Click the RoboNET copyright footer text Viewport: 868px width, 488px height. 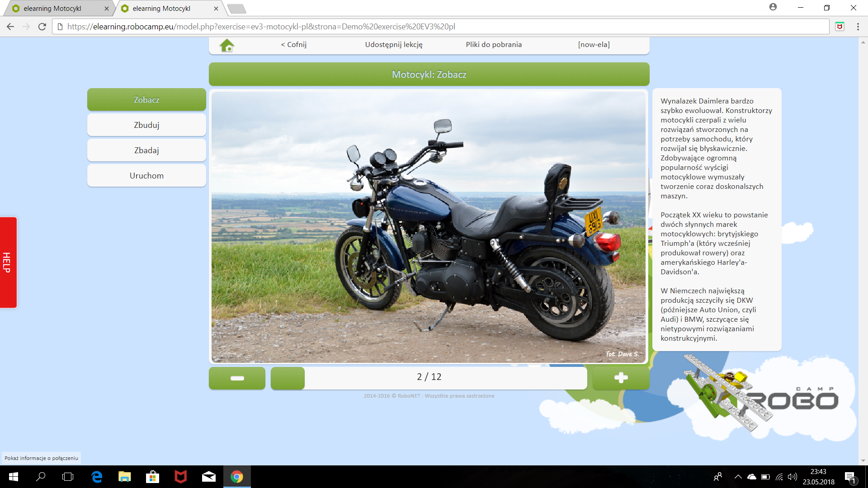(429, 396)
